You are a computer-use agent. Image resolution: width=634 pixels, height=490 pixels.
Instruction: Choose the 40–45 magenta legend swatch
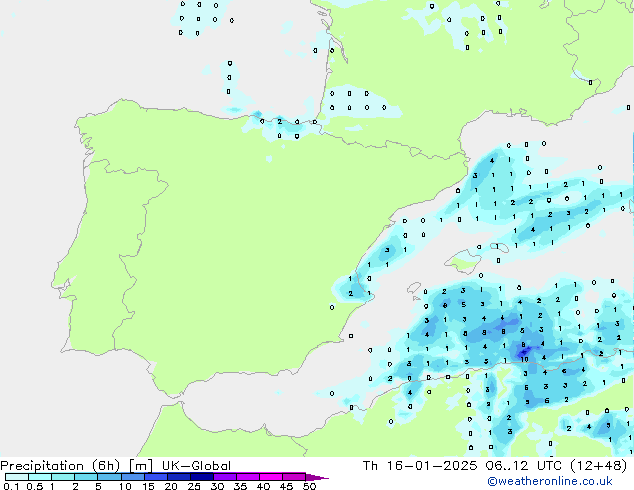point(271,477)
